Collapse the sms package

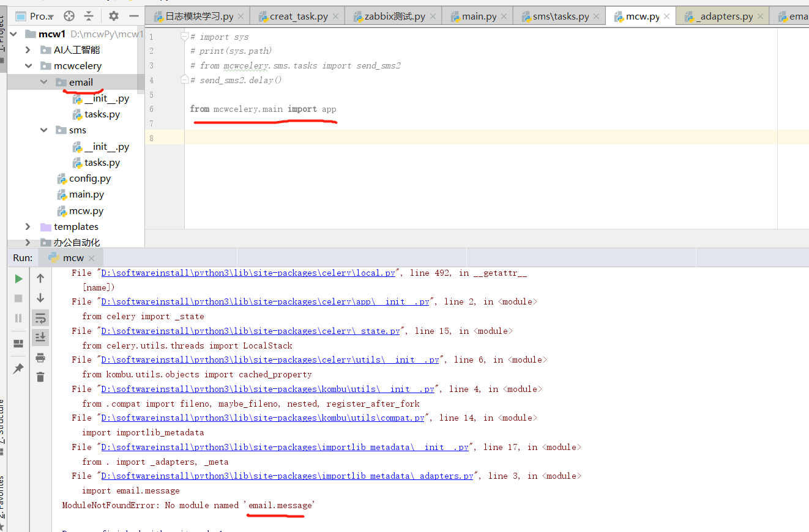click(x=43, y=130)
